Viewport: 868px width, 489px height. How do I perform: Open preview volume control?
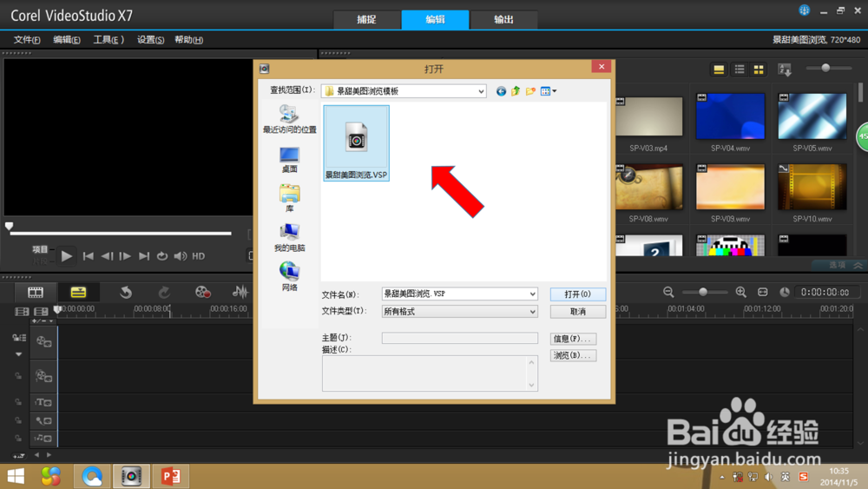[x=181, y=256]
